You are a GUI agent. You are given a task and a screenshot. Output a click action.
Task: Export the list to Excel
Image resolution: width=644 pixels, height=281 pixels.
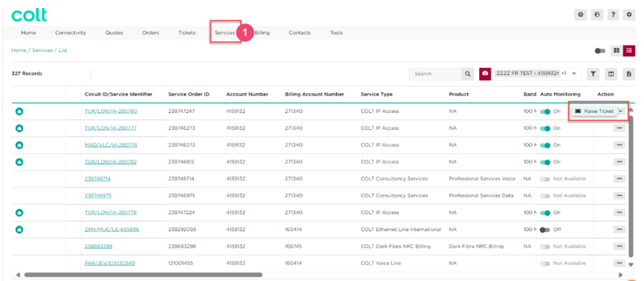click(x=629, y=74)
